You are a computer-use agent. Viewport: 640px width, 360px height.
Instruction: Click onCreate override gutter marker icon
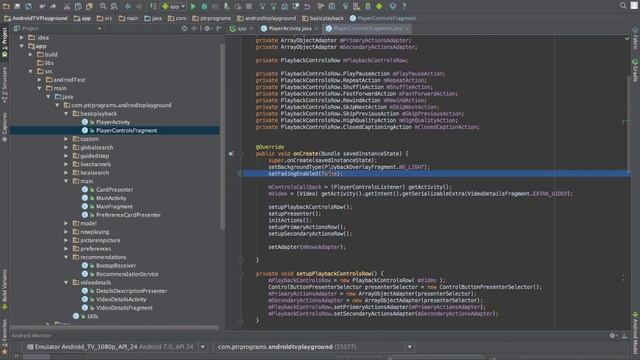(x=231, y=154)
